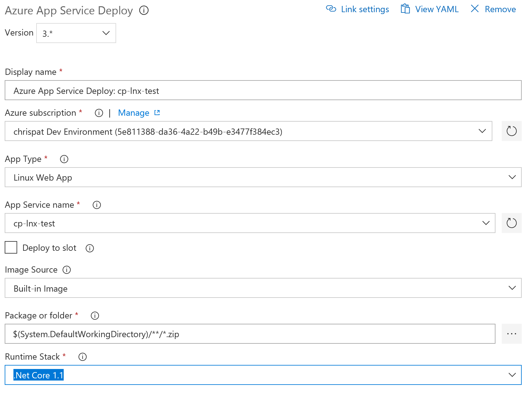532x393 pixels.
Task: Click the App Service name info icon
Action: pos(97,205)
